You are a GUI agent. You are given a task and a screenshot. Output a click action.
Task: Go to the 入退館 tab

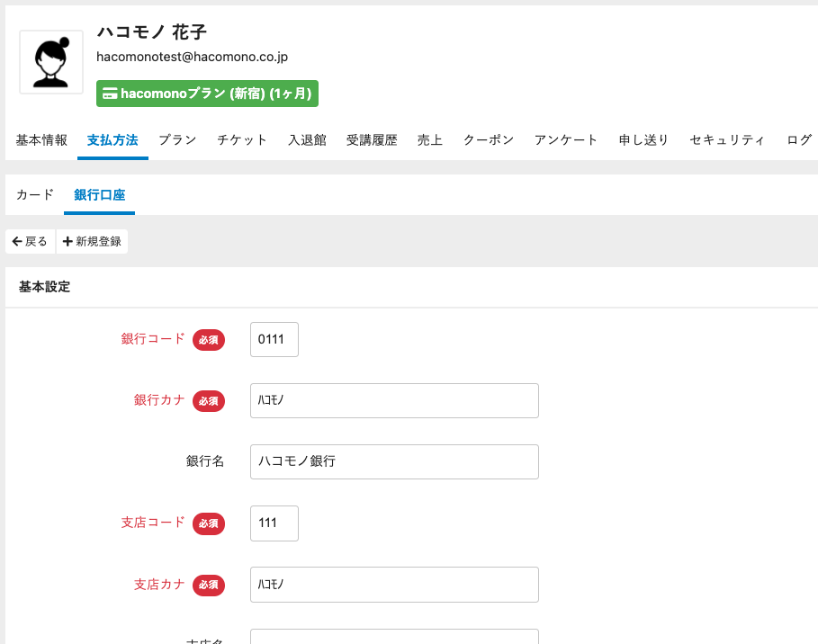pos(307,140)
